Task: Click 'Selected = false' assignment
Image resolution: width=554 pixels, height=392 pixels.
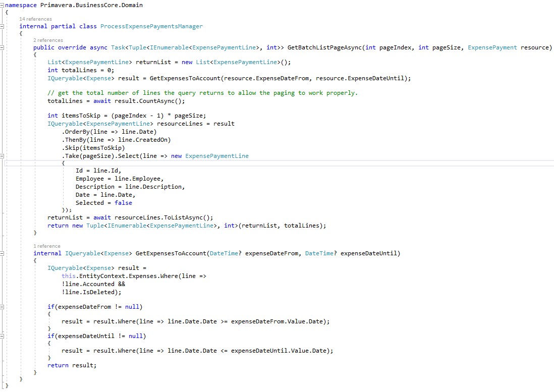Action: coord(103,203)
